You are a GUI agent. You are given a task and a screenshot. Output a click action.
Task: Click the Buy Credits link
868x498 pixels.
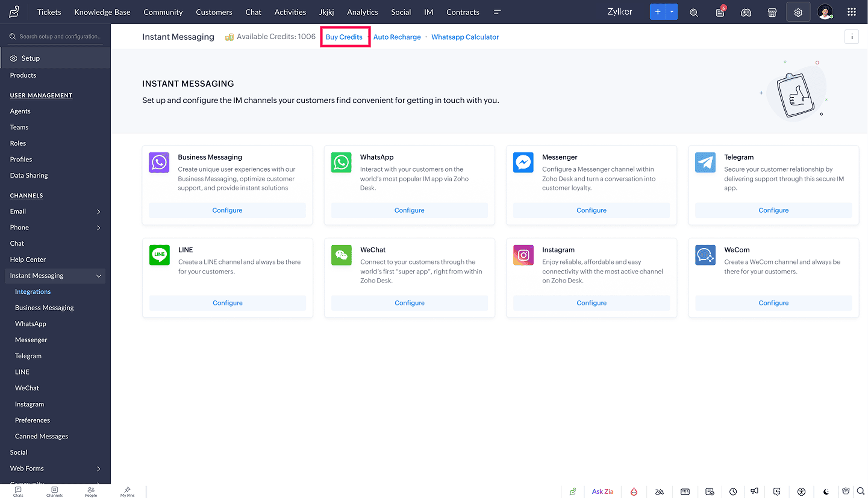pos(344,37)
